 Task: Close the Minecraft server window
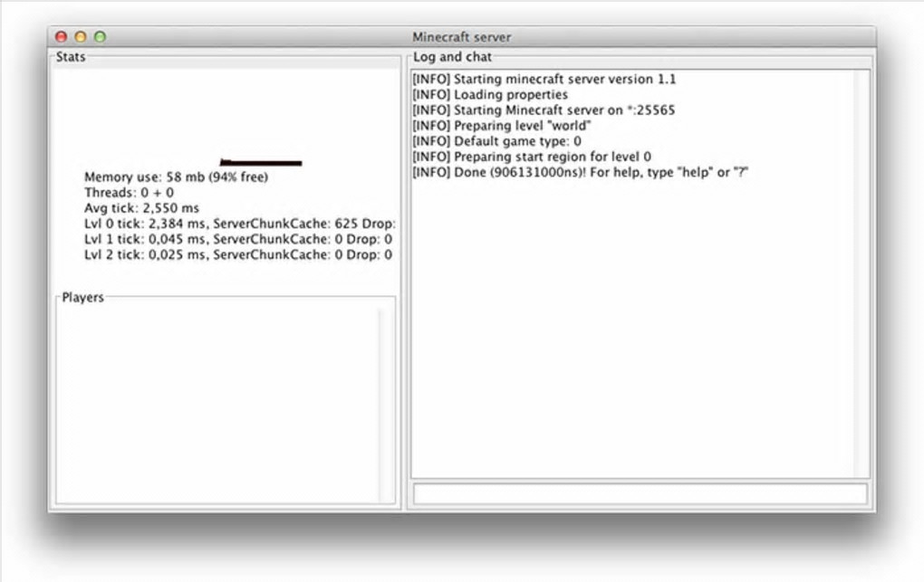pyautogui.click(x=62, y=36)
